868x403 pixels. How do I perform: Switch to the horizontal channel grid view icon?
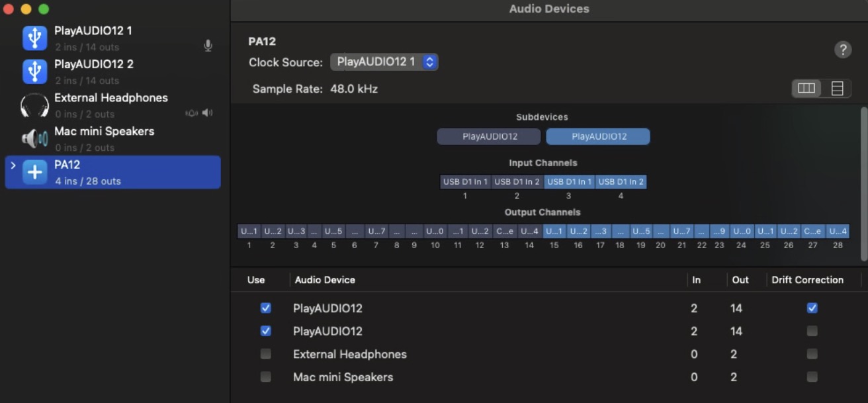point(806,88)
